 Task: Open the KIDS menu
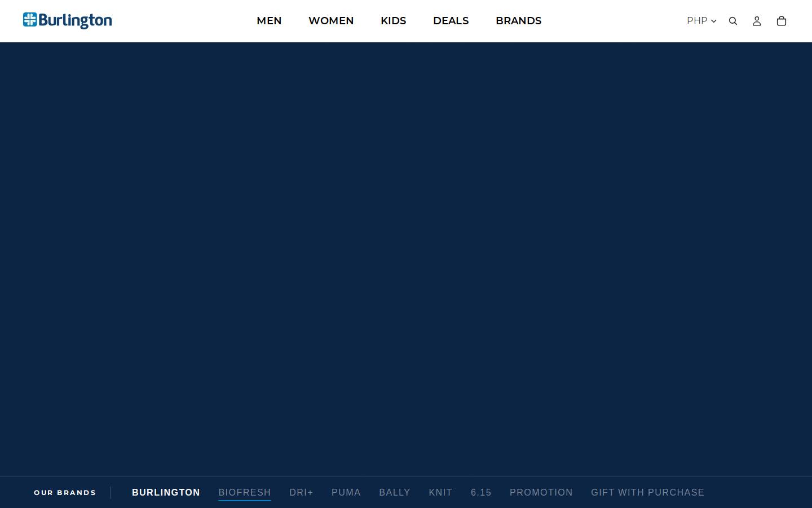[394, 21]
